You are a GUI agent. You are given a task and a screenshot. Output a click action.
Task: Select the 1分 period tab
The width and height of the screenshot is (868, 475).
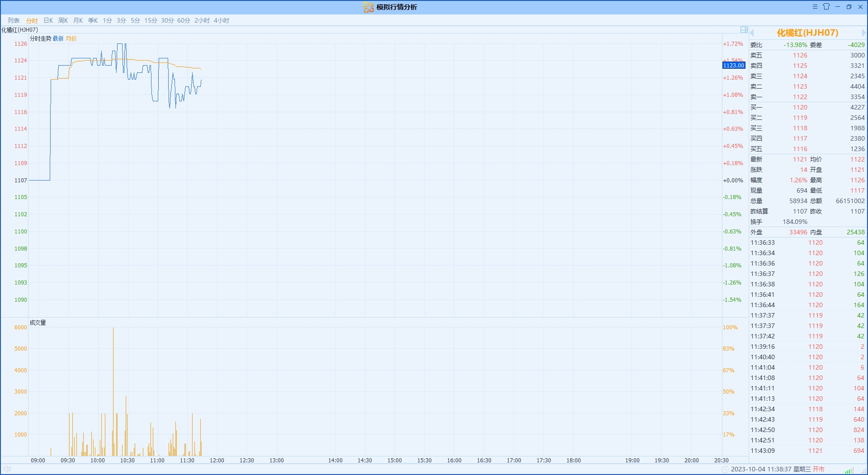107,20
